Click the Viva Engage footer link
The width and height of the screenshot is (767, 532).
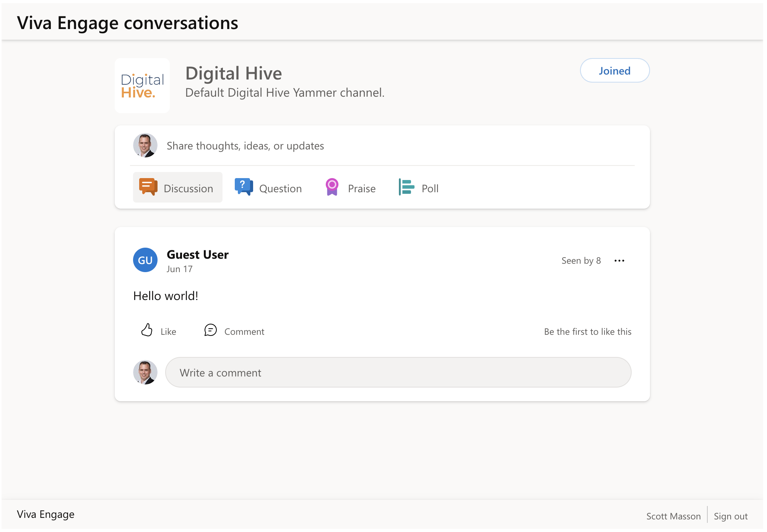pyautogui.click(x=46, y=514)
